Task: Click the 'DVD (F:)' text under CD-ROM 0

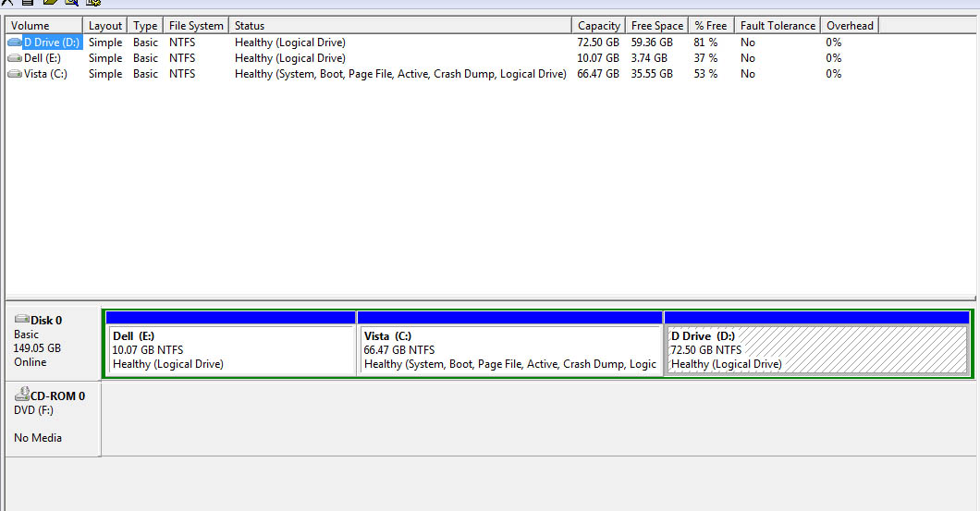Action: pyautogui.click(x=34, y=410)
